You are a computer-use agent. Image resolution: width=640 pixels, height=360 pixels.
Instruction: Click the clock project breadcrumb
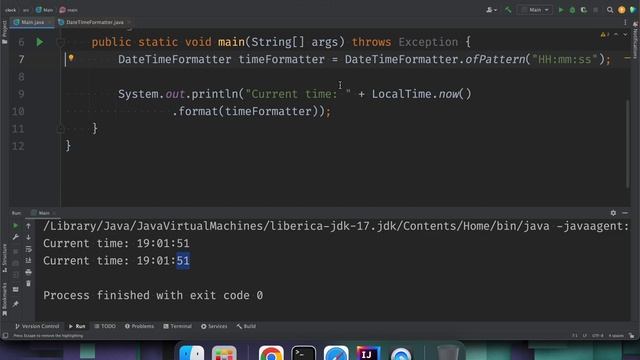tap(11, 10)
